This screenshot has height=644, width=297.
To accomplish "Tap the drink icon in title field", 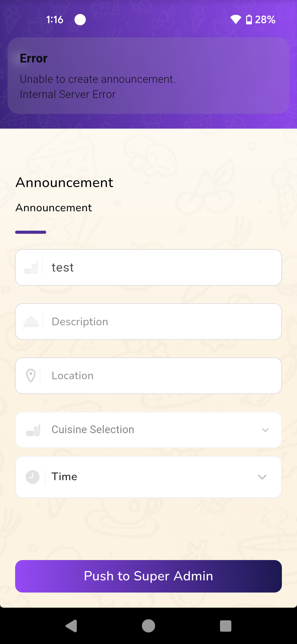I will point(31,268).
